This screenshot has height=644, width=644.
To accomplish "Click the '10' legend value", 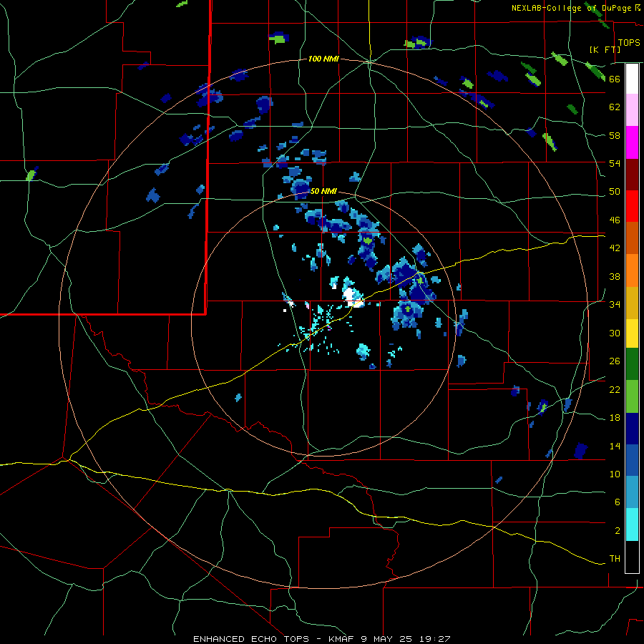I will click(x=615, y=474).
